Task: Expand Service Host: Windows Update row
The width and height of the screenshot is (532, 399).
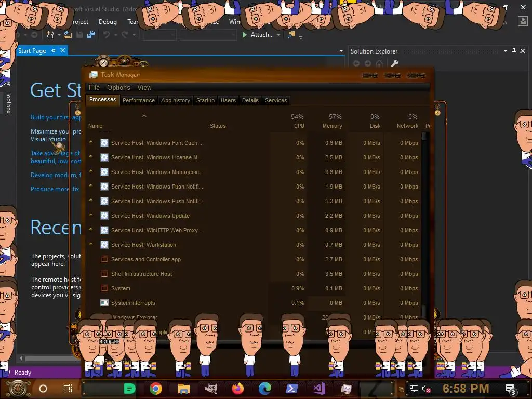Action: 90,215
